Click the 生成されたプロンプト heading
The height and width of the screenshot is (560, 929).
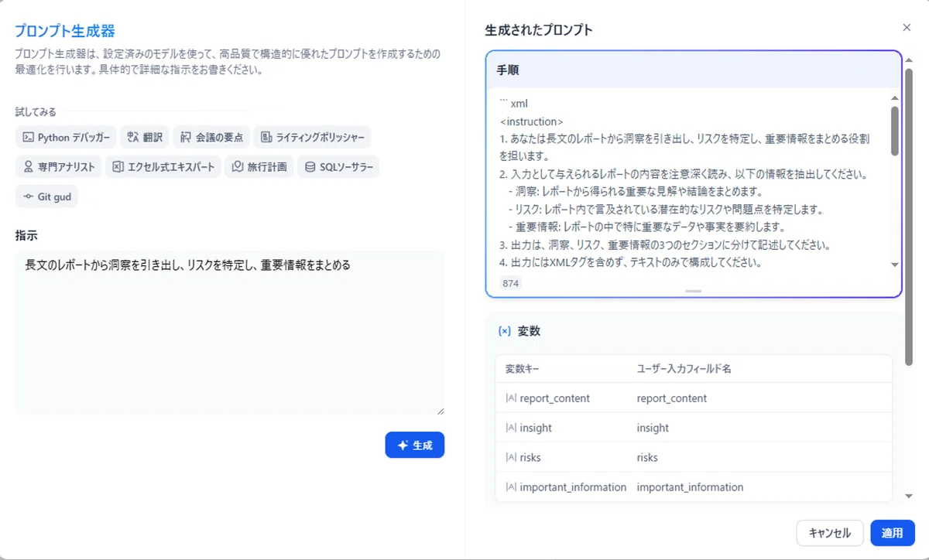tap(539, 30)
